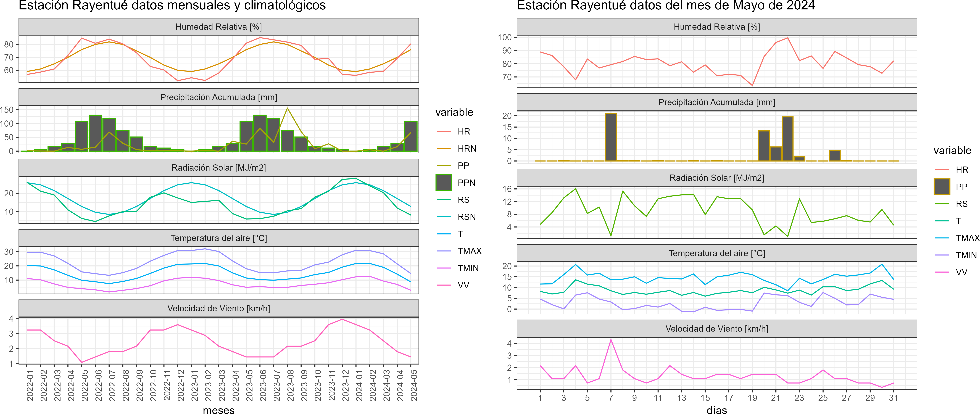Click 'variable' legend title of monthly chart
Image resolution: width=980 pixels, height=414 pixels.
[454, 112]
